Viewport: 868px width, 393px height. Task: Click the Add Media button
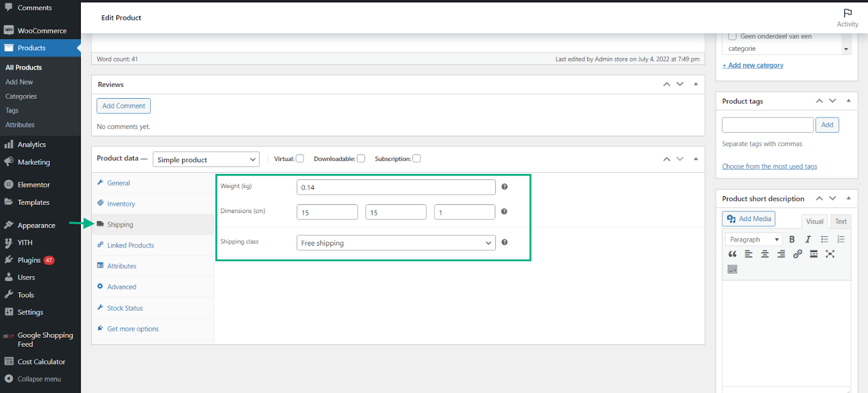pyautogui.click(x=749, y=218)
